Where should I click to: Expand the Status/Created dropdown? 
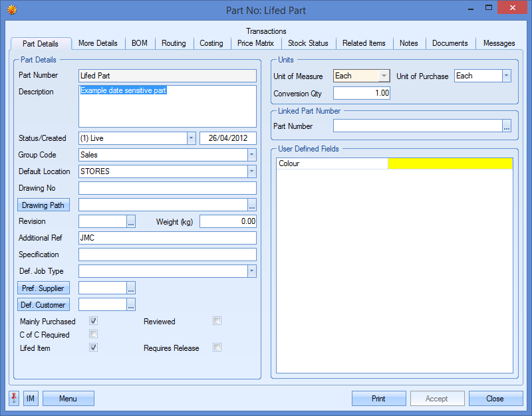pos(191,138)
